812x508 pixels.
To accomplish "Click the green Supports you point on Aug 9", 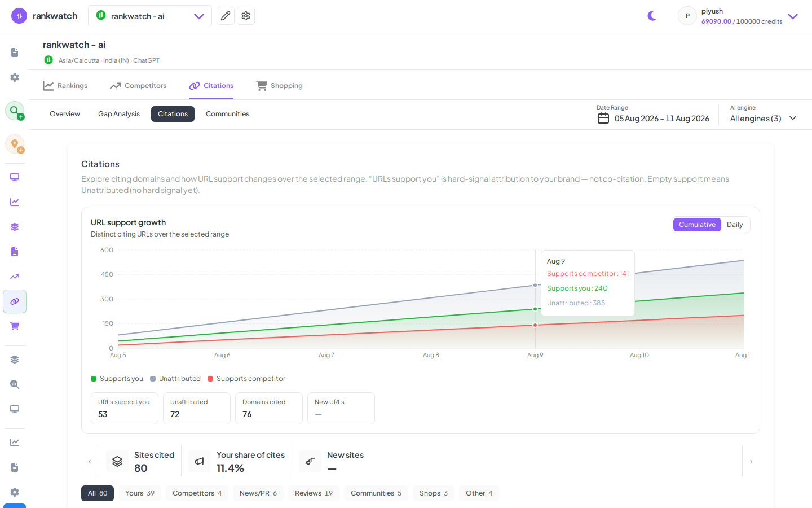I will click(535, 309).
